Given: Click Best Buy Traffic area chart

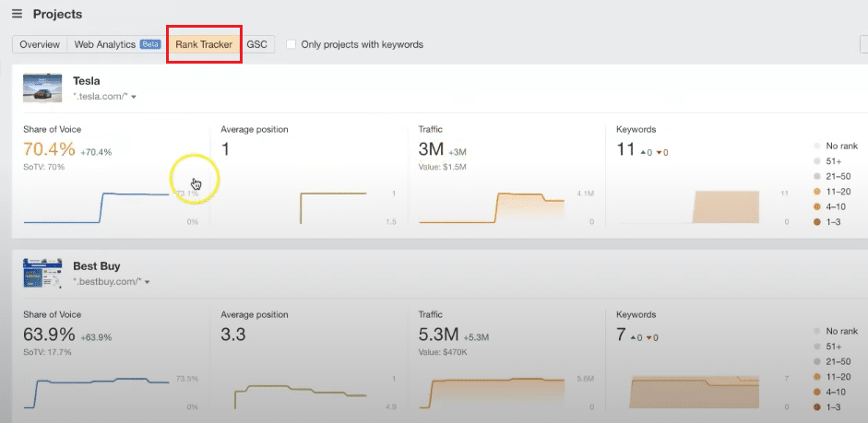Looking at the screenshot, I should 492,394.
